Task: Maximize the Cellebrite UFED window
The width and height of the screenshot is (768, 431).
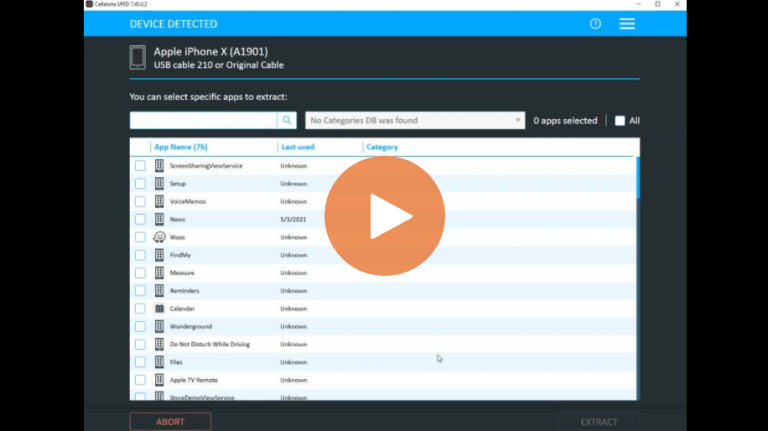Action: tap(658, 4)
